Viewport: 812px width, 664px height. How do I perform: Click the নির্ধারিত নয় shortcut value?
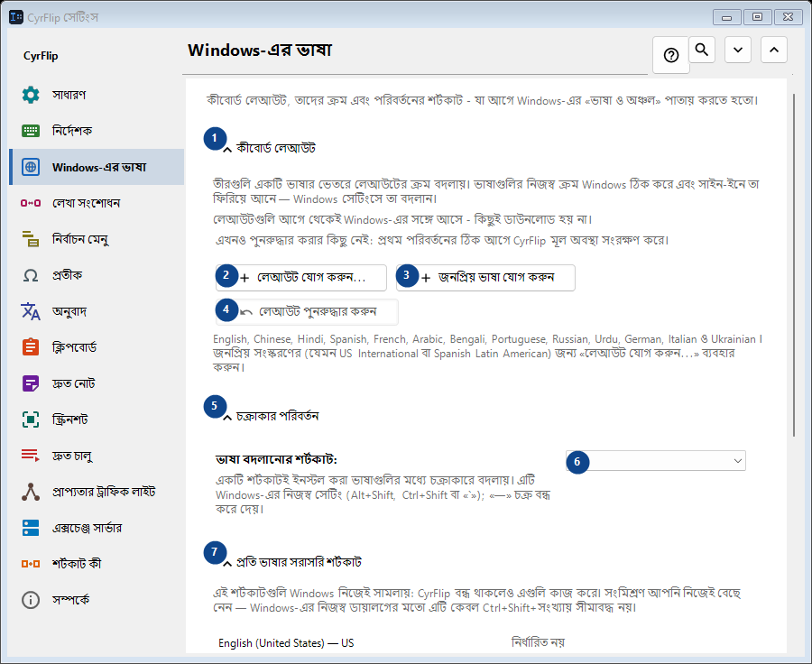click(x=538, y=642)
